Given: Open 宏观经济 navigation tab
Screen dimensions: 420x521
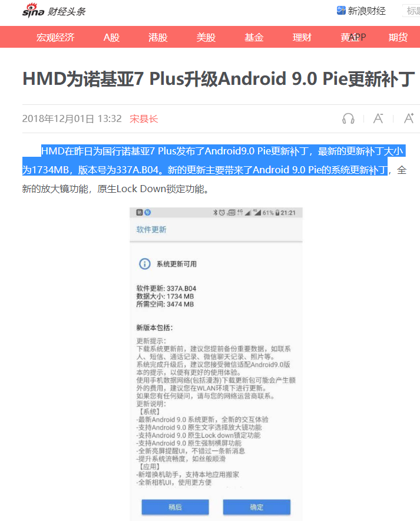Looking at the screenshot, I should (x=55, y=37).
